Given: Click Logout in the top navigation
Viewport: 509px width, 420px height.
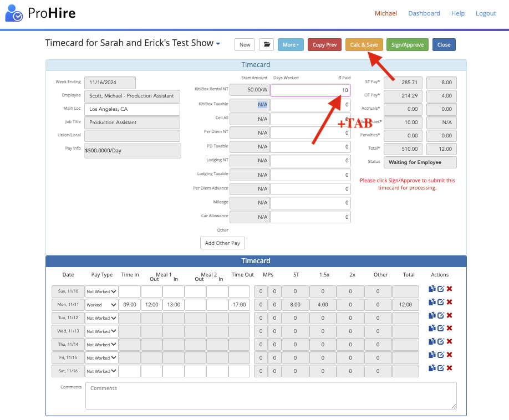Looking at the screenshot, I should pyautogui.click(x=486, y=13).
